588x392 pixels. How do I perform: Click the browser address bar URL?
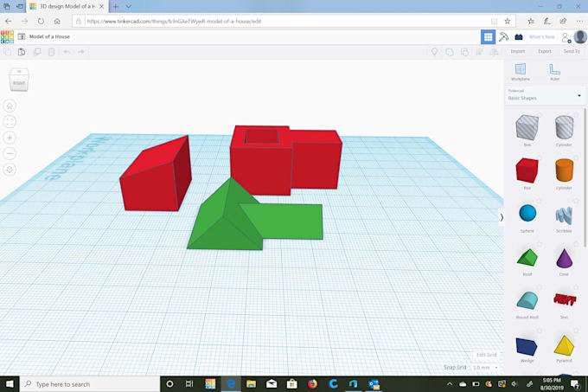click(174, 22)
